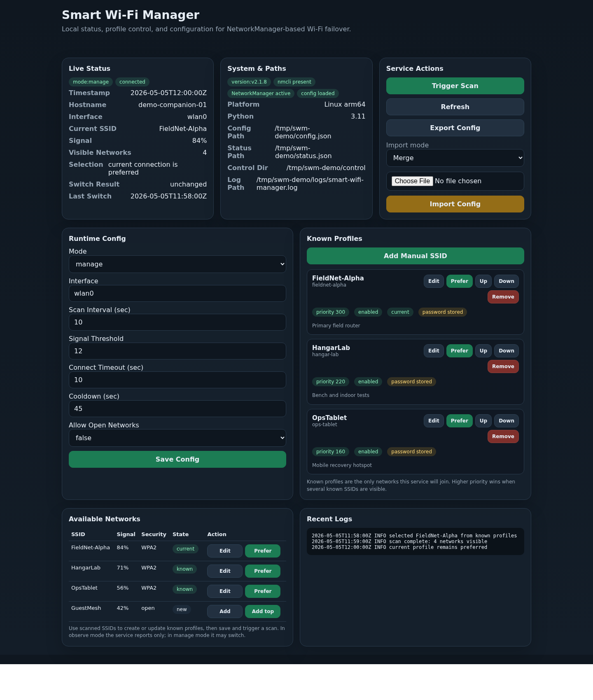Edit the FieldNet-Alpha known profile
The width and height of the screenshot is (593, 700).
pyautogui.click(x=434, y=281)
